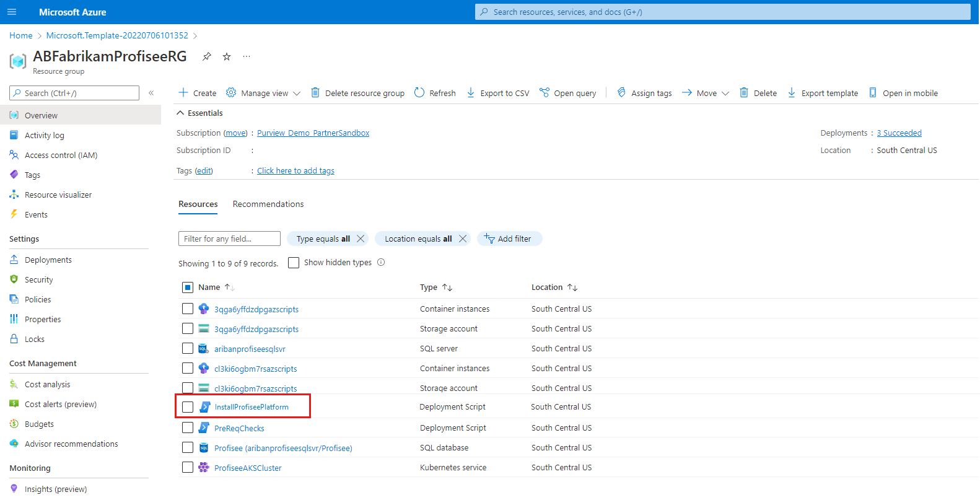
Task: Check the 3qga6yffdzdpgazscripts Container instances checkbox
Action: click(x=188, y=309)
